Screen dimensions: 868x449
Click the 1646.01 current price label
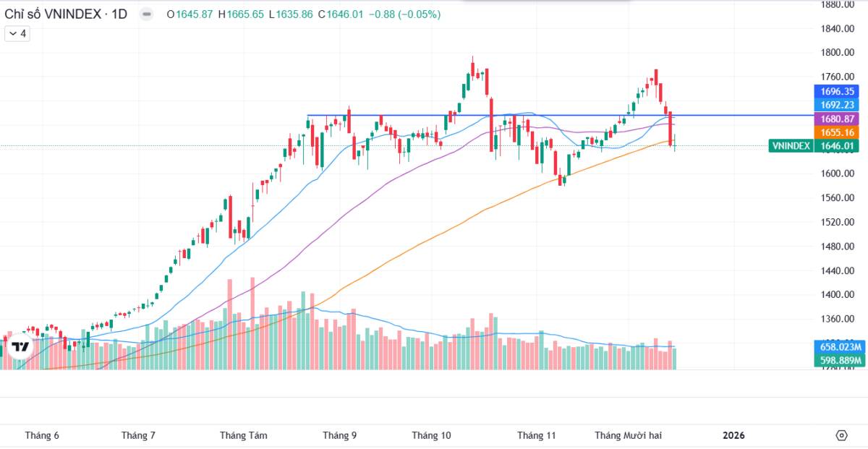tap(838, 146)
